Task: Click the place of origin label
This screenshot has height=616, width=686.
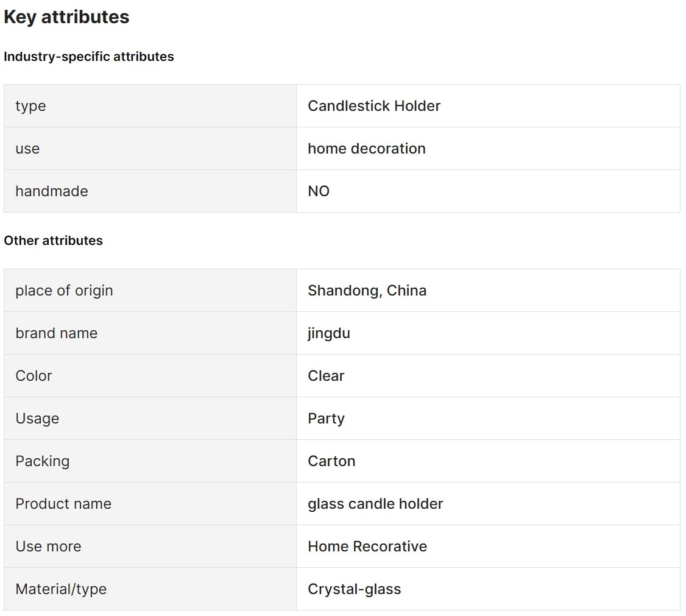Action: click(x=65, y=291)
